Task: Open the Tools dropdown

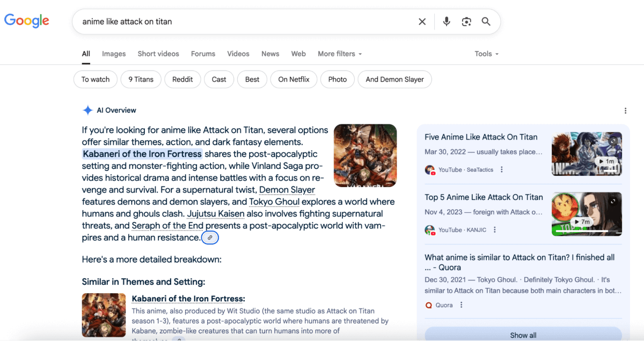Action: [x=486, y=54]
